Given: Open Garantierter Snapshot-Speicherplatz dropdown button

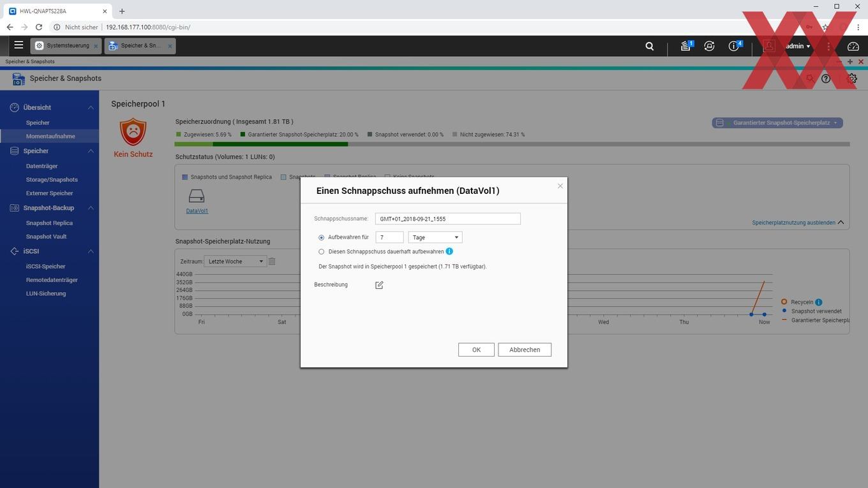Looking at the screenshot, I should coord(777,122).
